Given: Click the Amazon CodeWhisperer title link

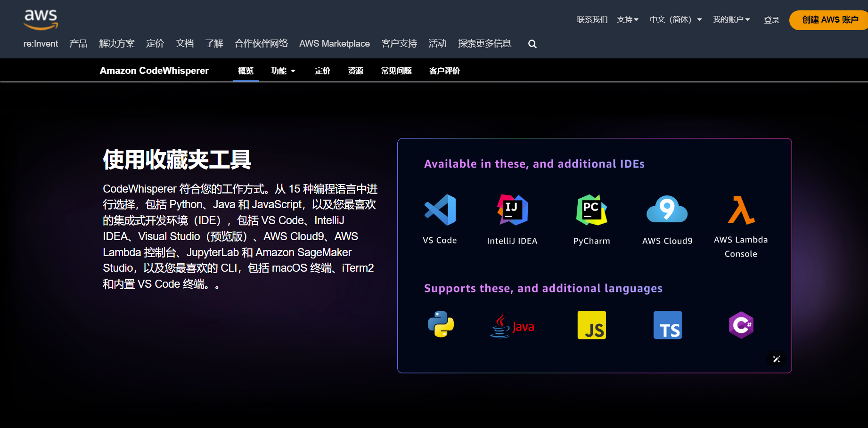Looking at the screenshot, I should (x=154, y=71).
